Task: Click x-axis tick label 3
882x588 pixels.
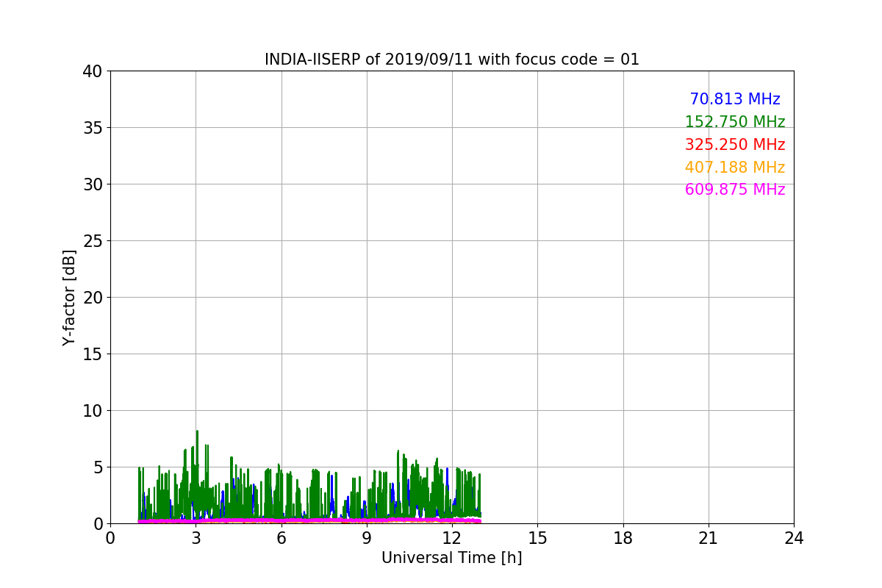Action: [196, 538]
